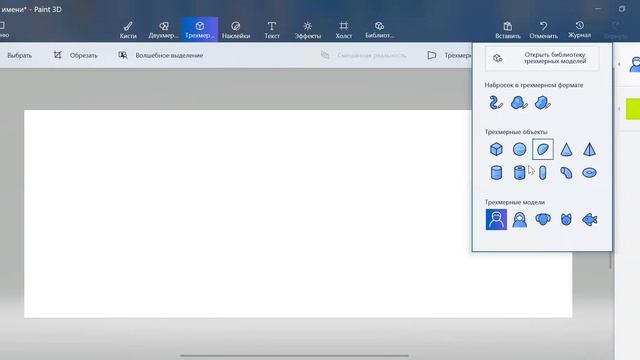Image resolution: width=640 pixels, height=360 pixels.
Task: Open the Canvas (Холст) tab
Action: [x=344, y=30]
